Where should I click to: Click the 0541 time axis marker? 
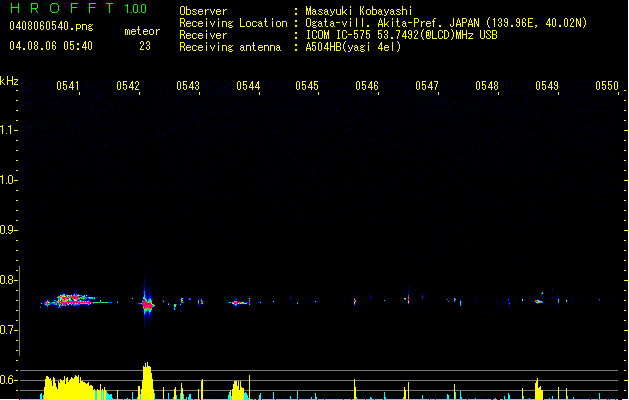pos(68,86)
